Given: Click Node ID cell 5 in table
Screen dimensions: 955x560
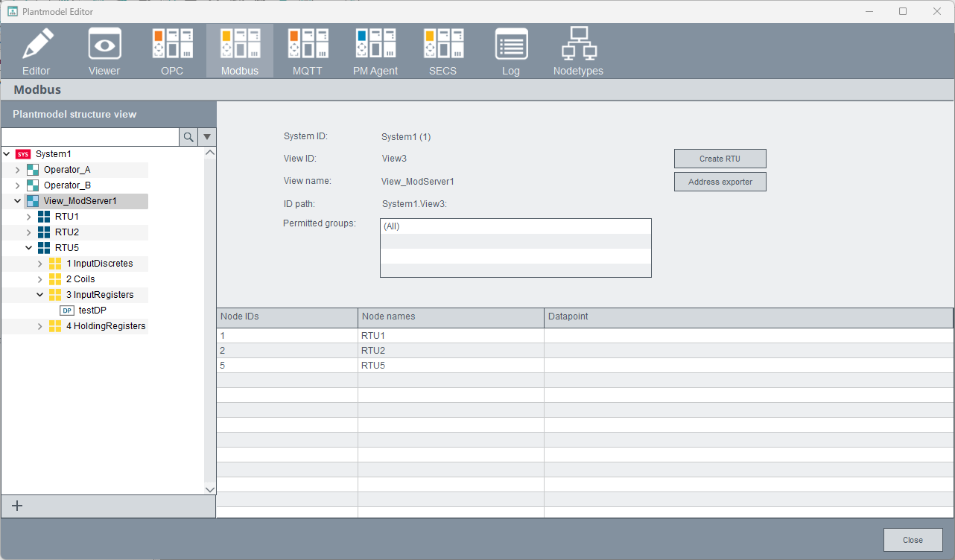Looking at the screenshot, I should (x=288, y=366).
